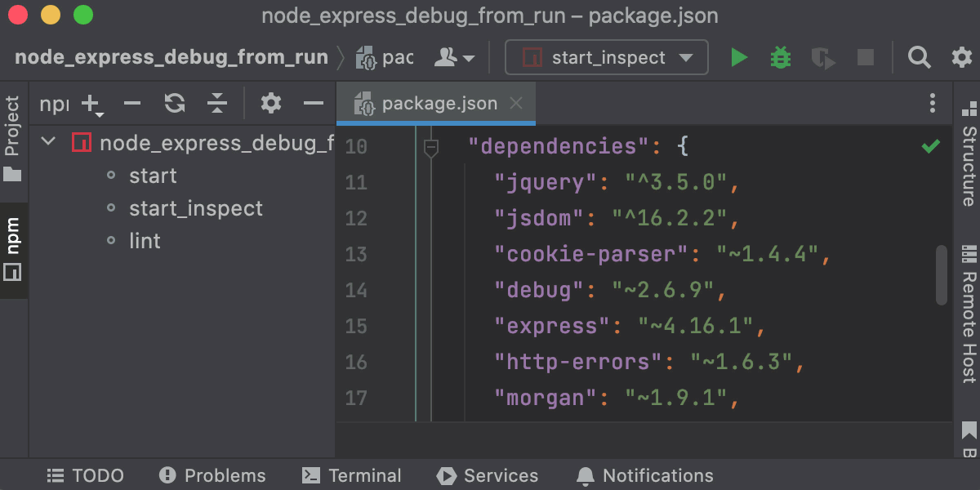This screenshot has width=980, height=490.
Task: Toggle the Structure panel open
Action: [968, 155]
